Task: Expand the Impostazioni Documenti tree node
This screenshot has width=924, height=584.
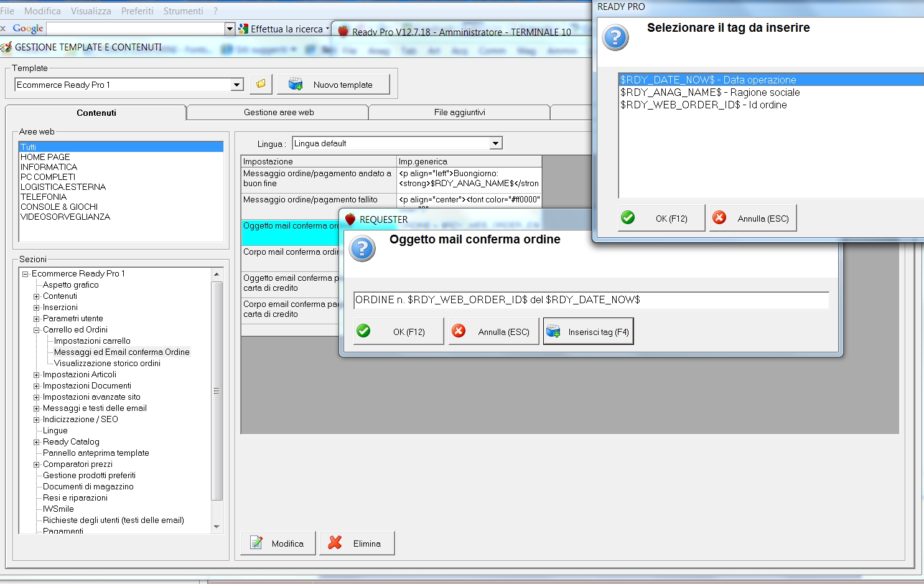Action: tap(37, 386)
